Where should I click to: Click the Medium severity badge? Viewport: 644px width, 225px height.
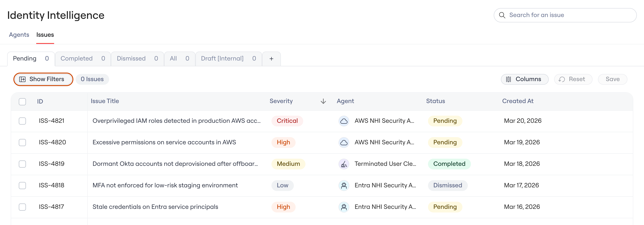[288, 164]
